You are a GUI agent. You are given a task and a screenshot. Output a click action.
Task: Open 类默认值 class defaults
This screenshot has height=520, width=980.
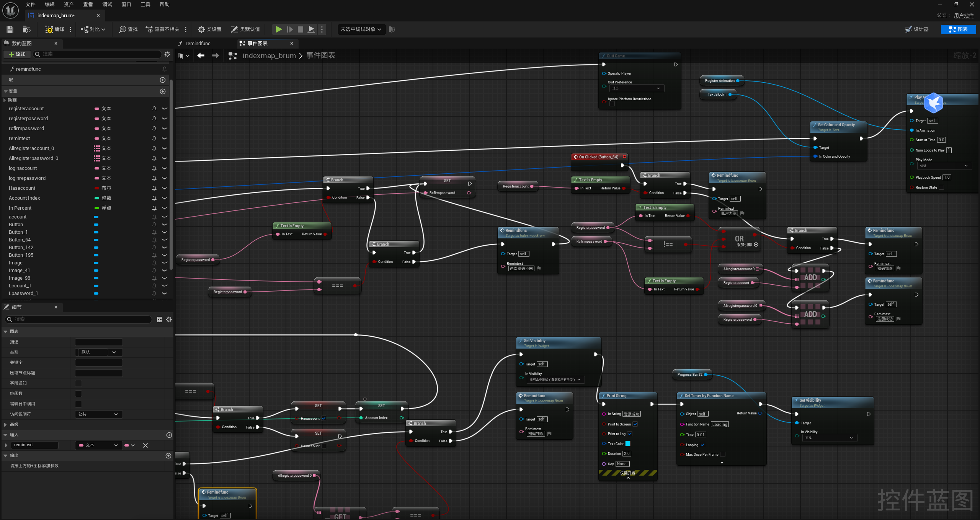[x=245, y=29]
